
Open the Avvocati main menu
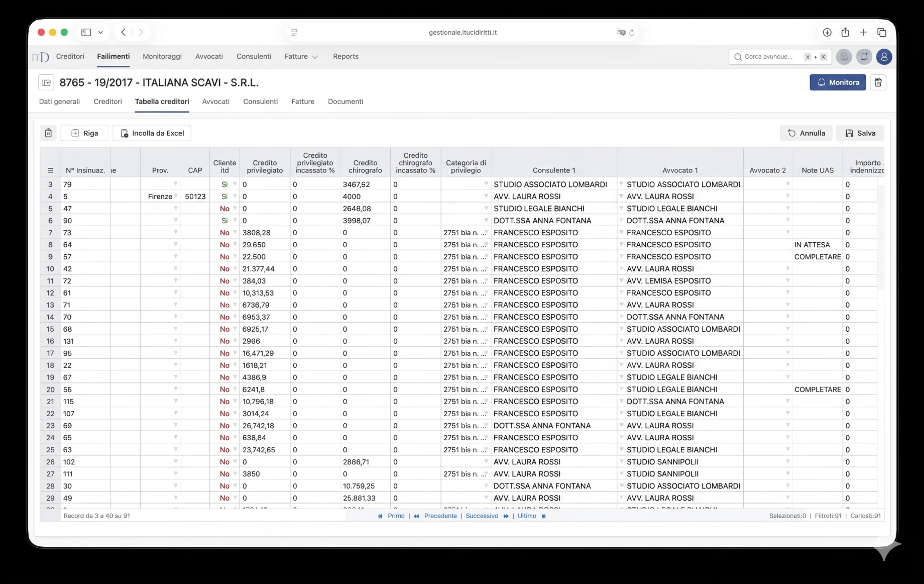click(x=209, y=57)
